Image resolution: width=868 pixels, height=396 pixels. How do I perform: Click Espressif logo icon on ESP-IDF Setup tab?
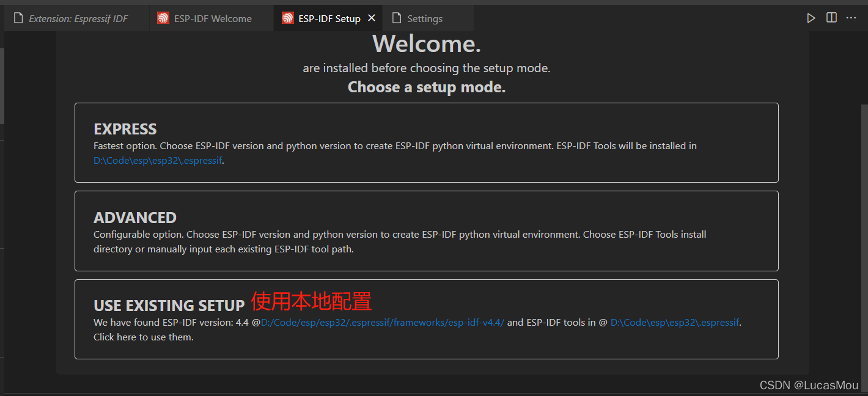click(287, 18)
